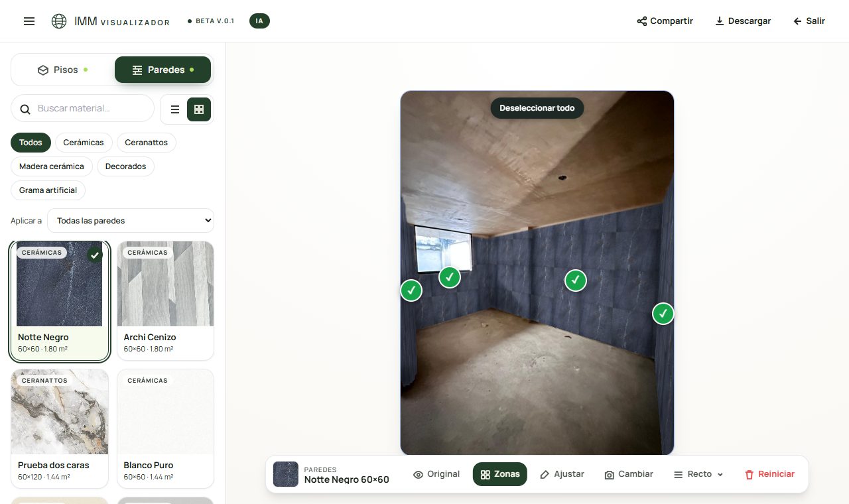Viewport: 849px width, 504px height.
Task: Open the Ajustar pencil tool
Action: [x=562, y=474]
